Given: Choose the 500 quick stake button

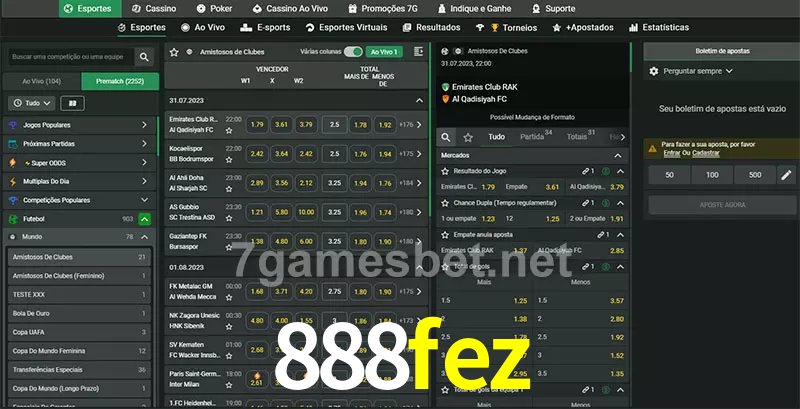Looking at the screenshot, I should 755,175.
